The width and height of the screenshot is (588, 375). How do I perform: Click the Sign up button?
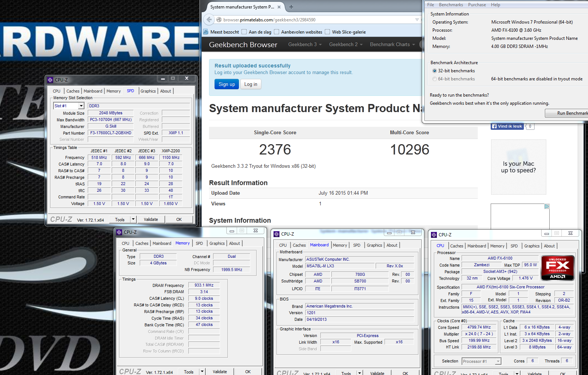click(227, 84)
